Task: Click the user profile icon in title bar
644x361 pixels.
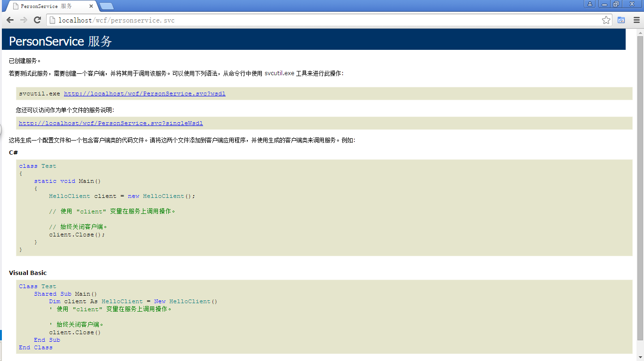Action: click(590, 4)
